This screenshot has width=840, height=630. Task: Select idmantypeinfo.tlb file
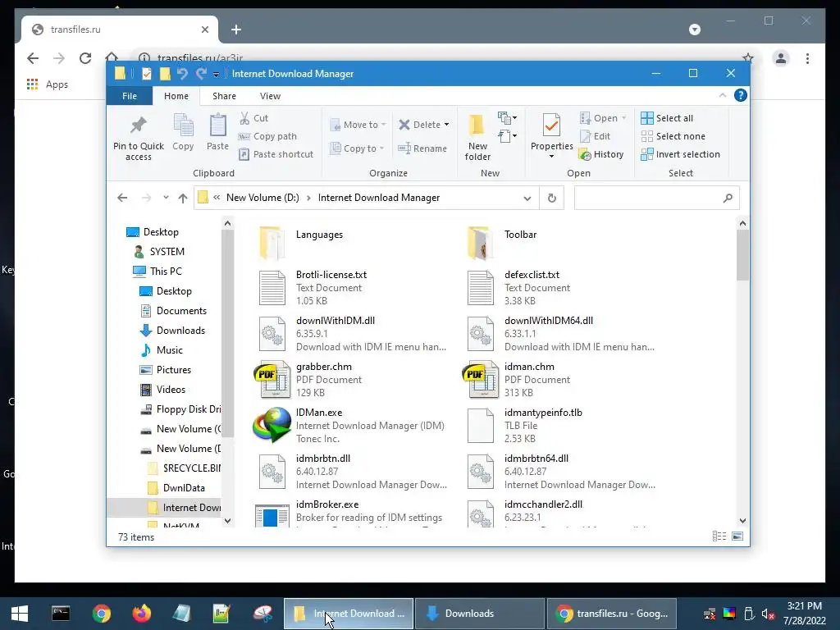(x=523, y=426)
